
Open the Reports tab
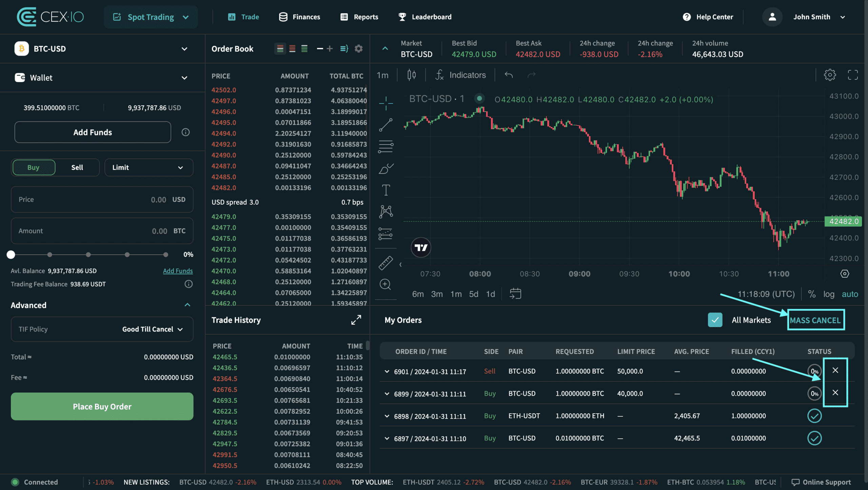point(359,17)
